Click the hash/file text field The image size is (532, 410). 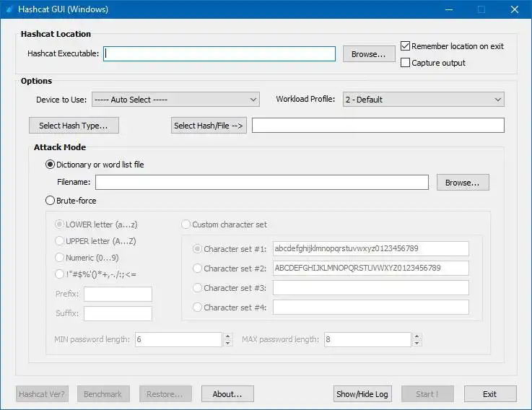coord(378,126)
